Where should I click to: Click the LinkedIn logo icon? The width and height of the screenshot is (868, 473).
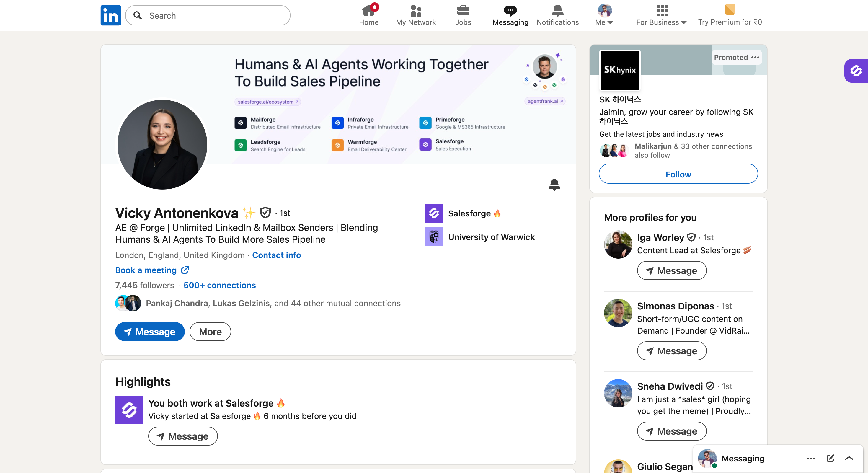tap(110, 15)
